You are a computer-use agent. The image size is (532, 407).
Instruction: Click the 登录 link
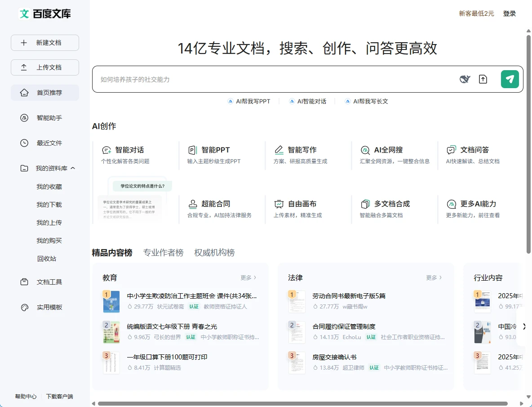tap(510, 13)
